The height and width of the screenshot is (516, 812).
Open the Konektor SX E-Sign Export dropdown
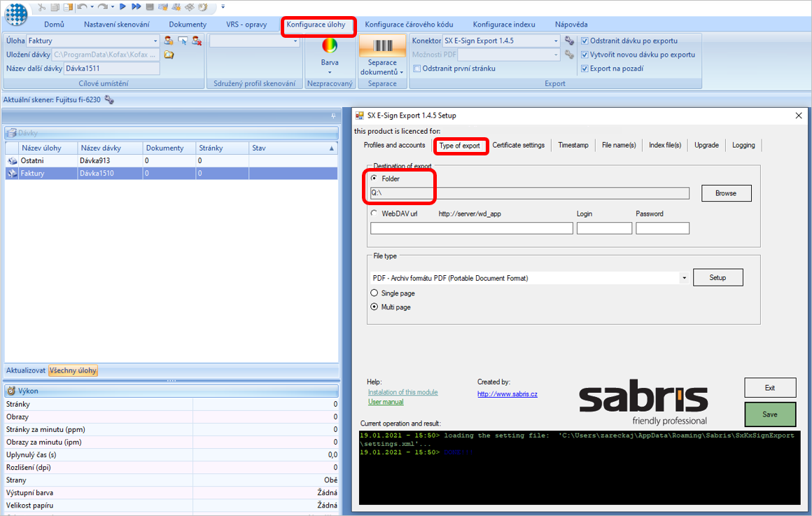556,41
